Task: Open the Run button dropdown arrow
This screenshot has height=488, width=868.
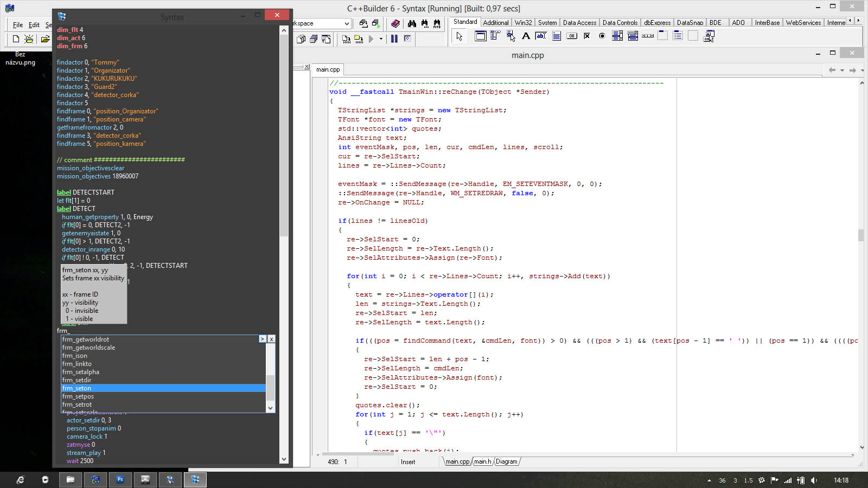Action: coord(381,39)
